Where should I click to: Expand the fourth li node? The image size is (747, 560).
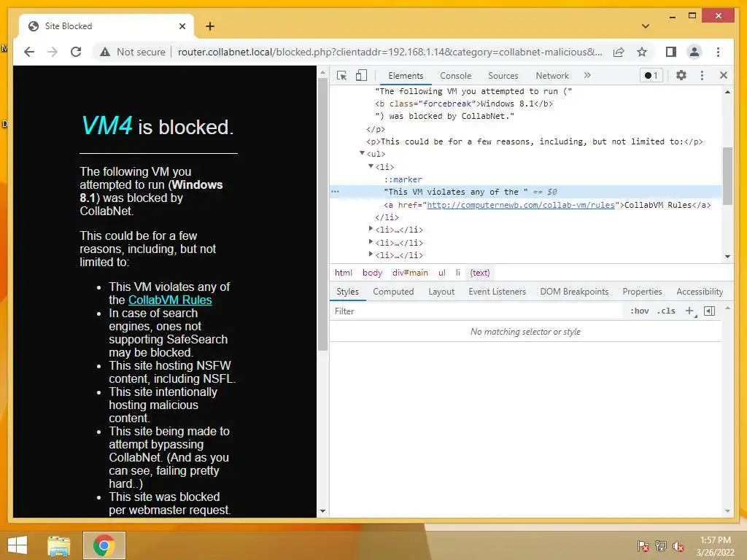371,254
